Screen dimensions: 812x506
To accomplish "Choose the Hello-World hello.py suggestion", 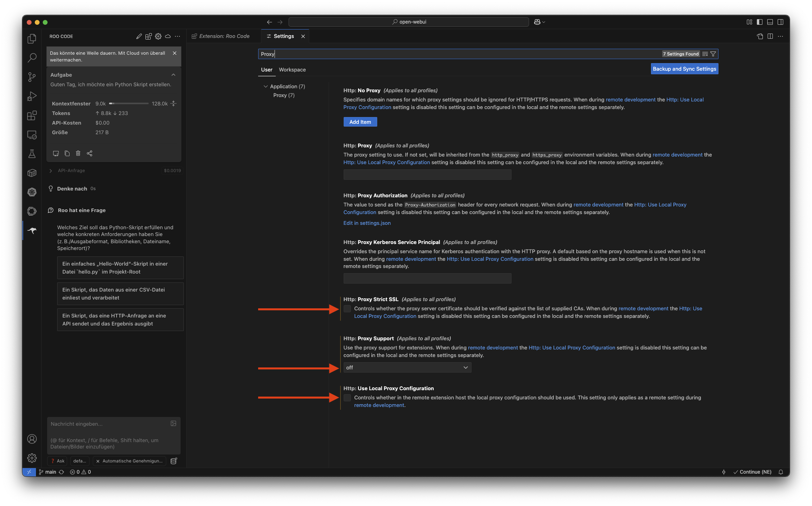I will (120, 268).
